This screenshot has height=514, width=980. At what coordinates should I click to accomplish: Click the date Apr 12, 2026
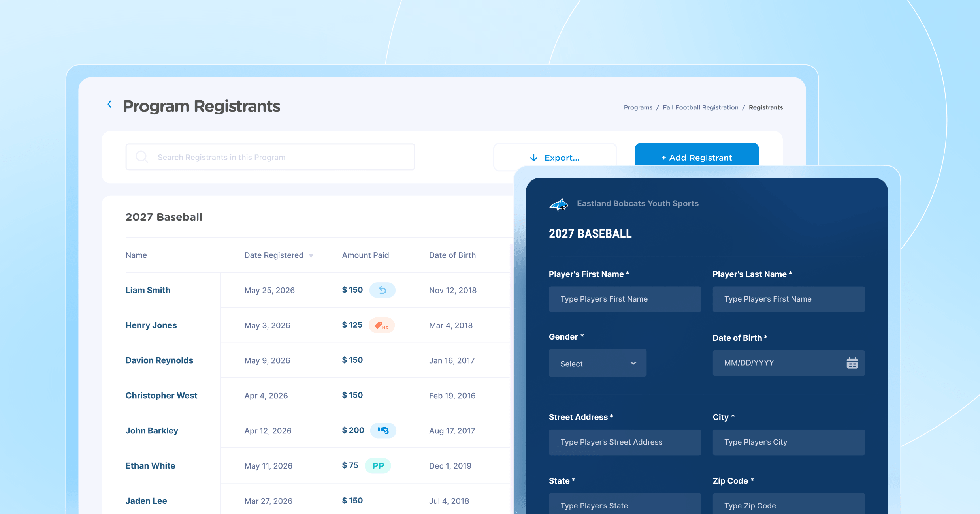click(268, 431)
